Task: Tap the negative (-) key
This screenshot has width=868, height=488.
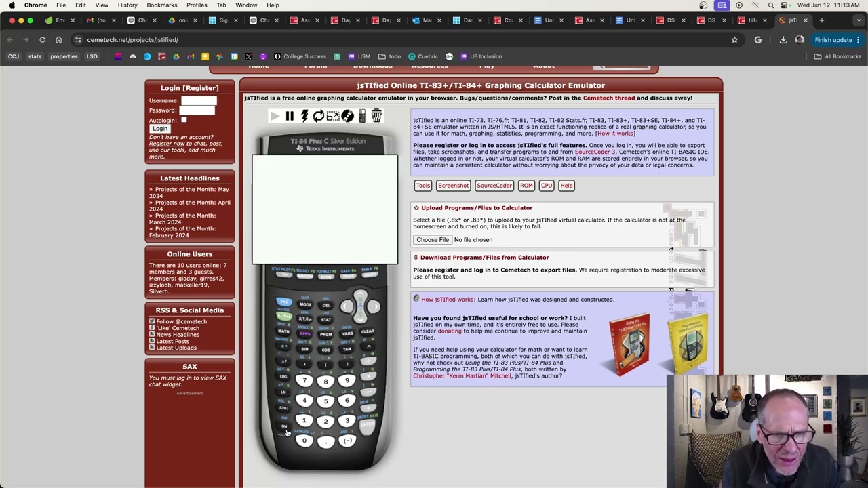Action: 347,441
